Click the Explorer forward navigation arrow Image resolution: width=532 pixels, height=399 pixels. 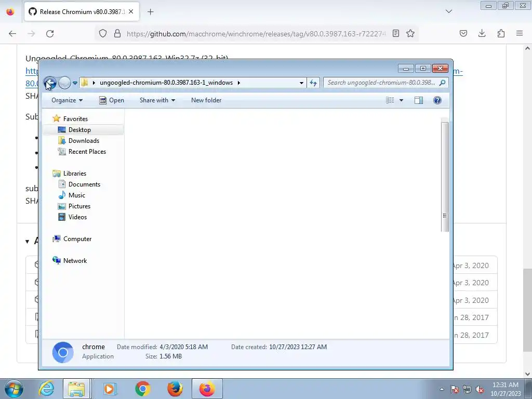pos(64,83)
